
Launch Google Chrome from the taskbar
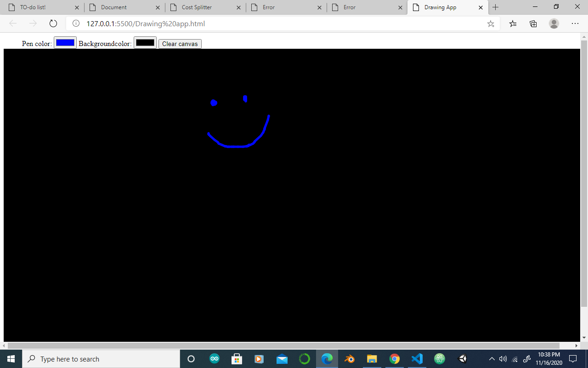[395, 359]
